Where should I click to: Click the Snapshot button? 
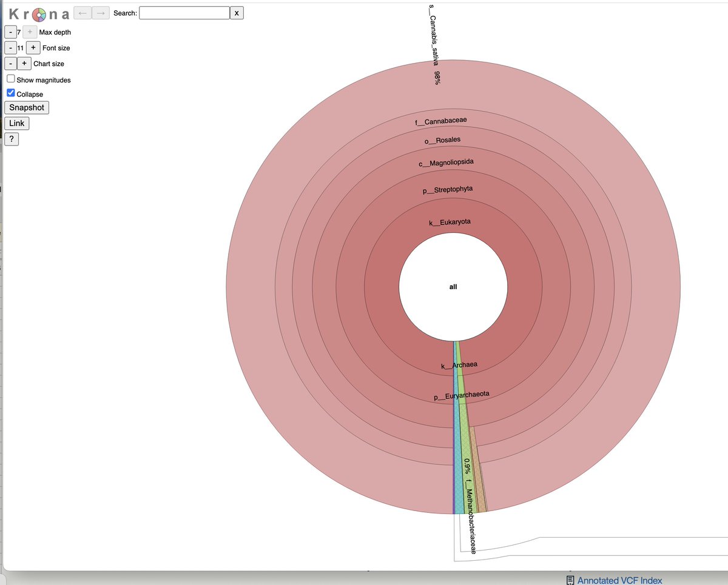27,108
